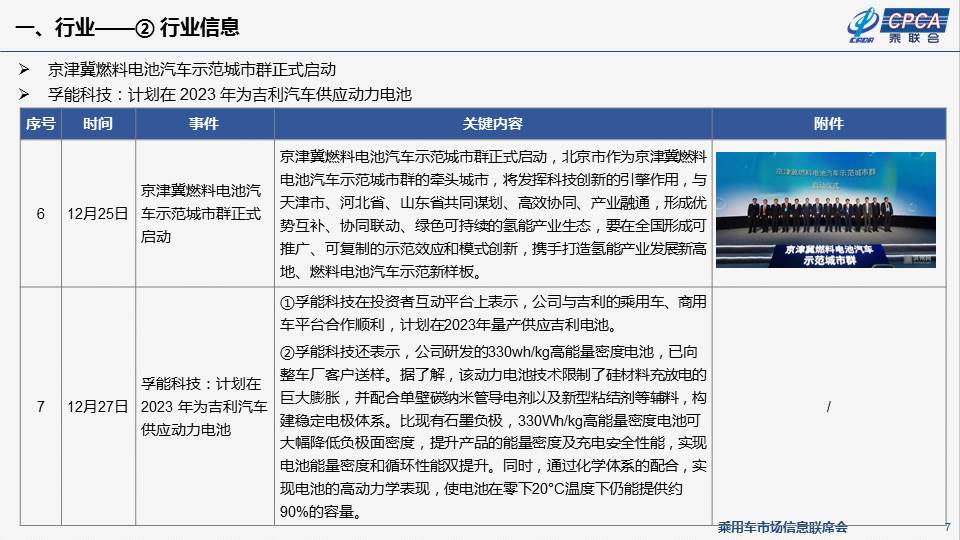
Task: Click paragraph ① about 吉利 platform cooperation
Action: tap(493, 313)
